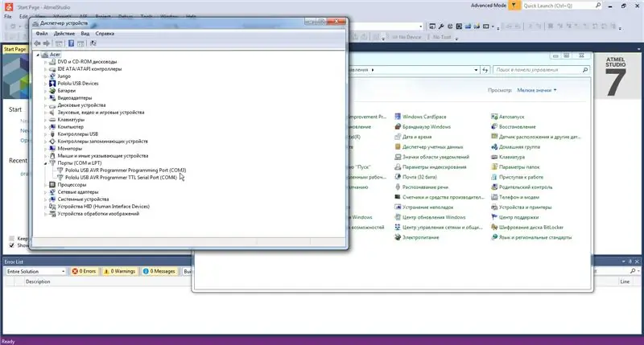
Task: Click the Электропитание power icon
Action: 398,237
